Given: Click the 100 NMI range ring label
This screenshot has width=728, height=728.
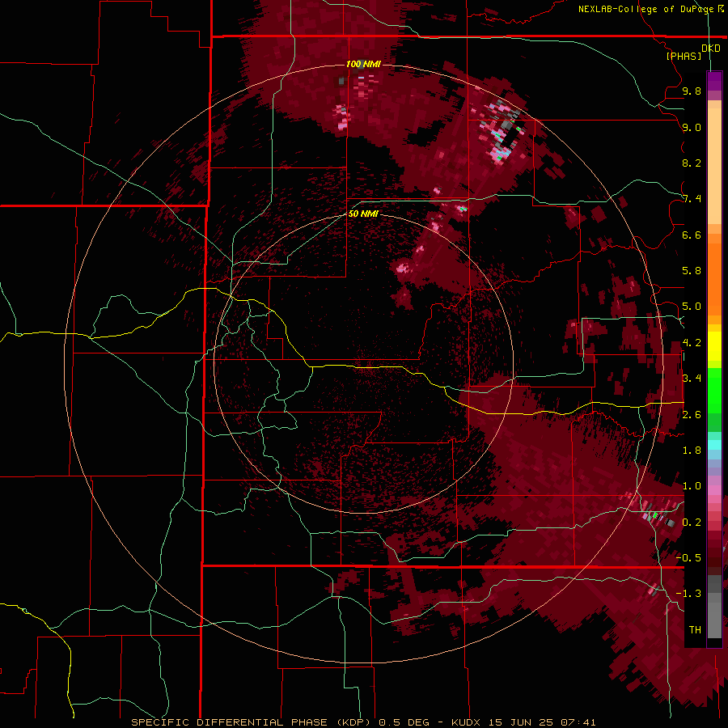Looking at the screenshot, I should point(363,64).
